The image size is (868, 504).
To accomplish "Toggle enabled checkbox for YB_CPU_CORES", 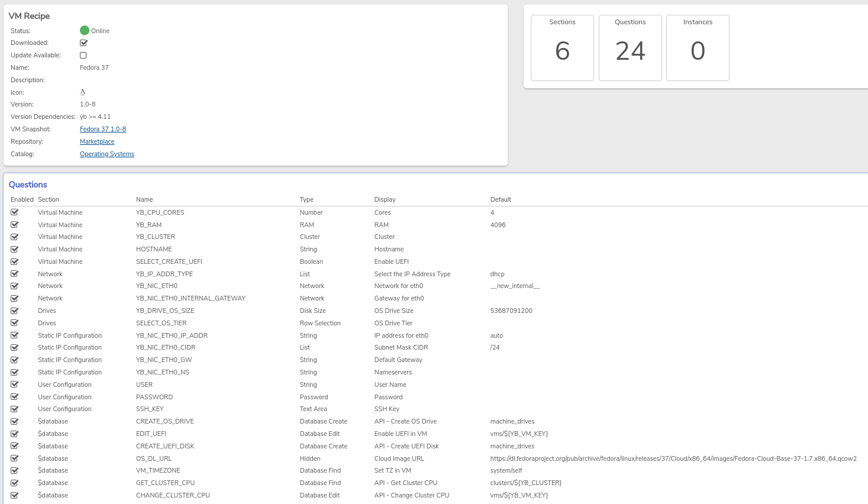I will (x=15, y=212).
